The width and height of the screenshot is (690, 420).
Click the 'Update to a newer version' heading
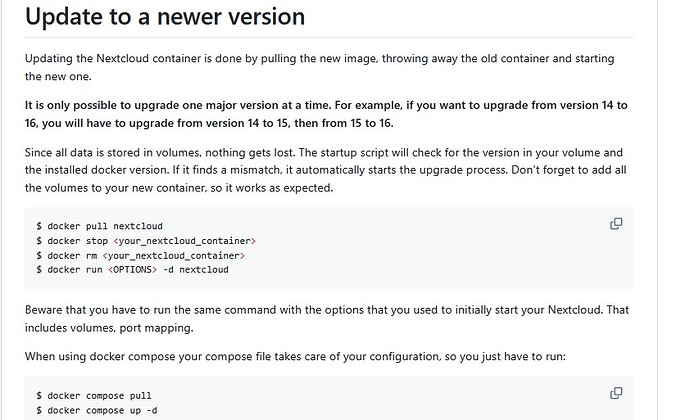pos(165,17)
